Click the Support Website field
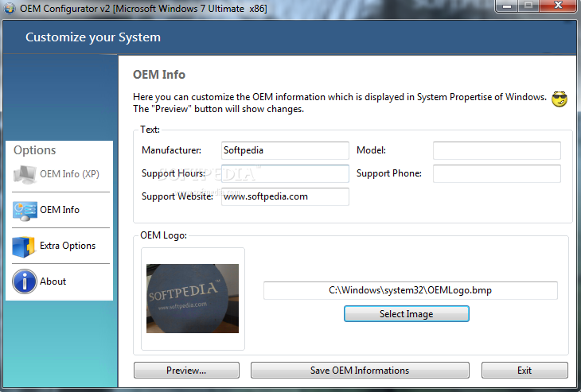The width and height of the screenshot is (581, 392). pyautogui.click(x=285, y=196)
